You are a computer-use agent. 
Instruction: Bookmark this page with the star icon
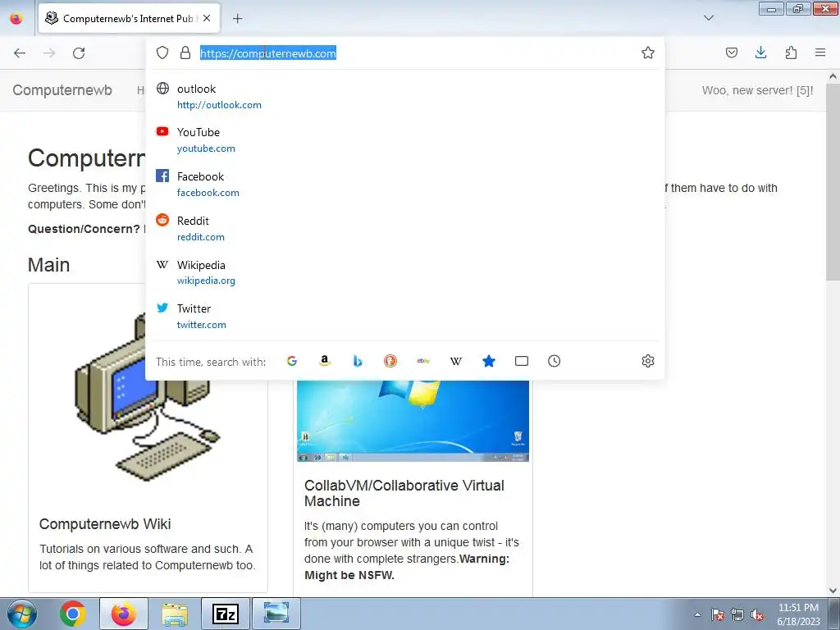[x=648, y=52]
